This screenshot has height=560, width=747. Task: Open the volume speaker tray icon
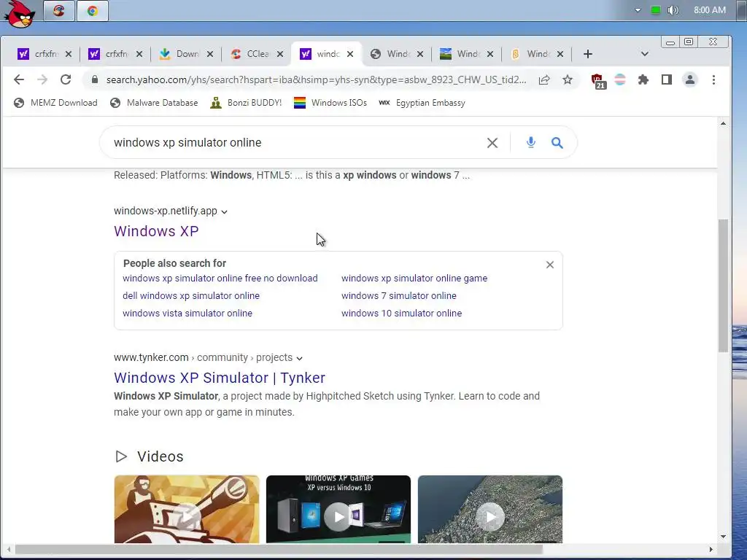click(x=673, y=10)
